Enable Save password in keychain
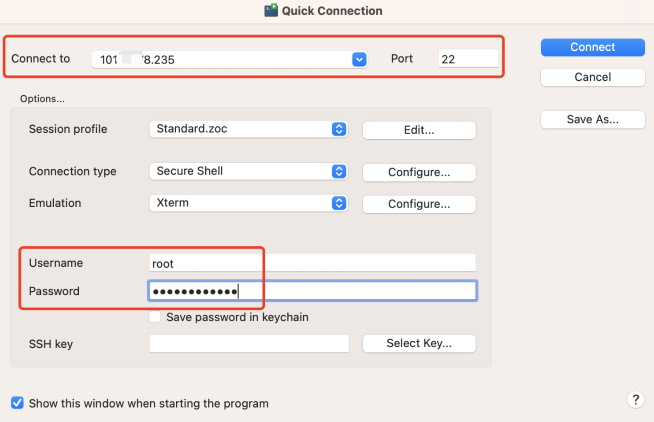Image resolution: width=654 pixels, height=422 pixels. [155, 317]
